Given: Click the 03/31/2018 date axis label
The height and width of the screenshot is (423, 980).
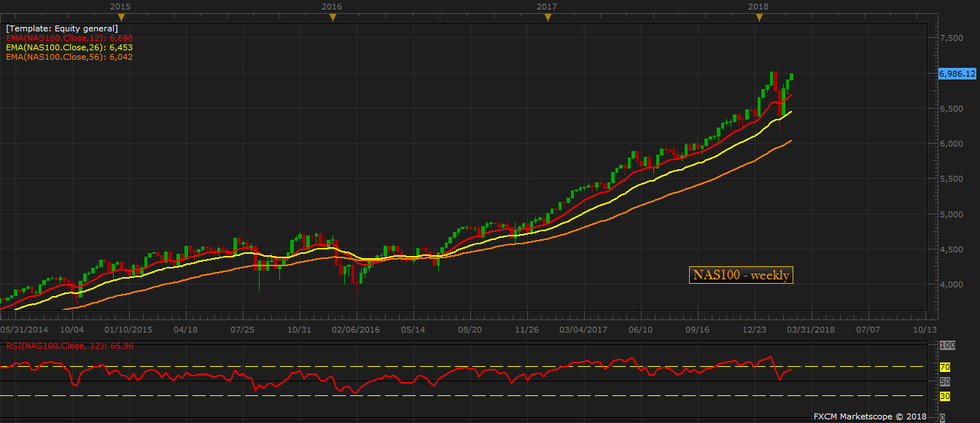Looking at the screenshot, I should (x=811, y=330).
